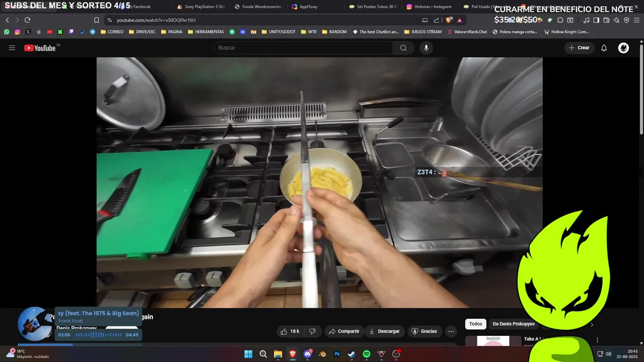Show next filter chips with arrow
This screenshot has width=644, height=362.
tap(592, 325)
